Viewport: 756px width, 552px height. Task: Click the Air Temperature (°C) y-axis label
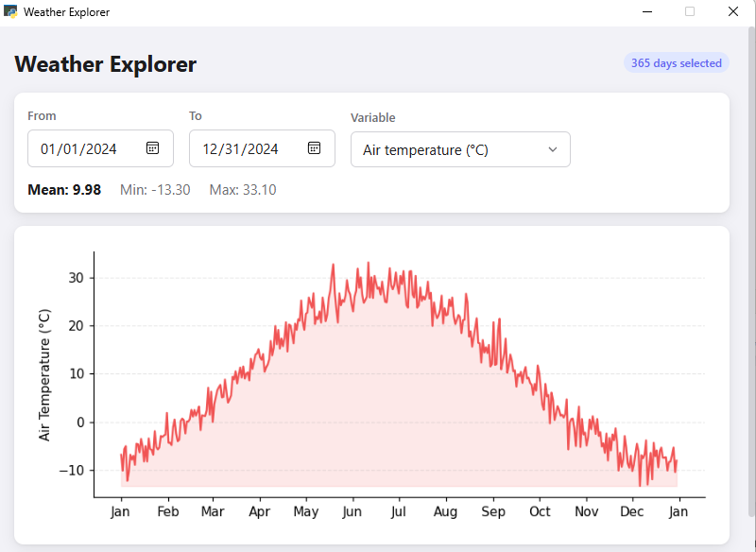point(44,374)
